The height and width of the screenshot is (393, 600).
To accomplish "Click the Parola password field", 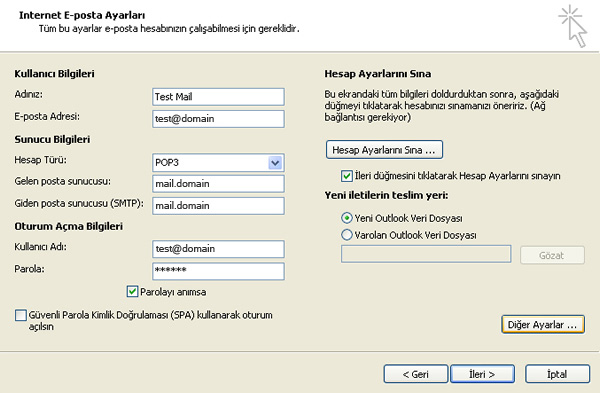I will (x=218, y=271).
